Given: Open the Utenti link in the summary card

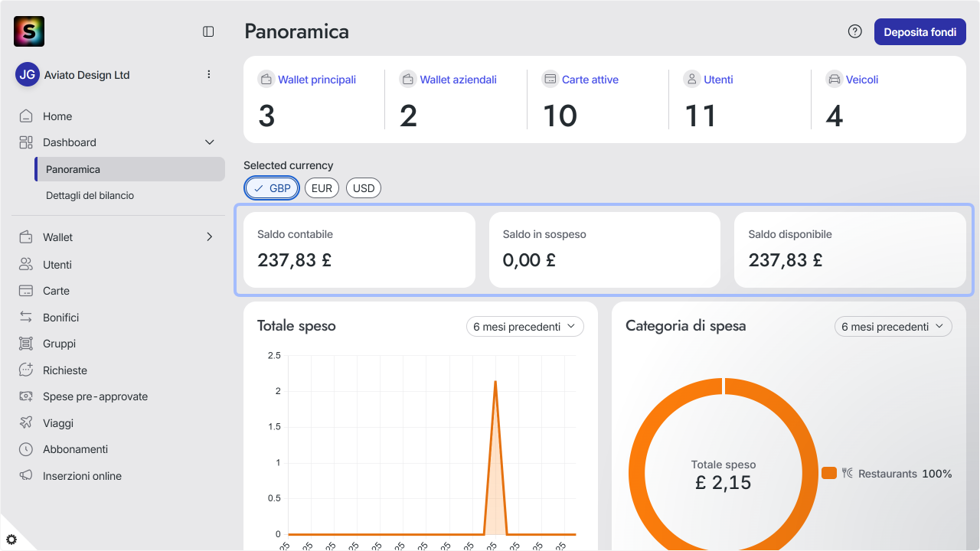Looking at the screenshot, I should click(x=718, y=80).
